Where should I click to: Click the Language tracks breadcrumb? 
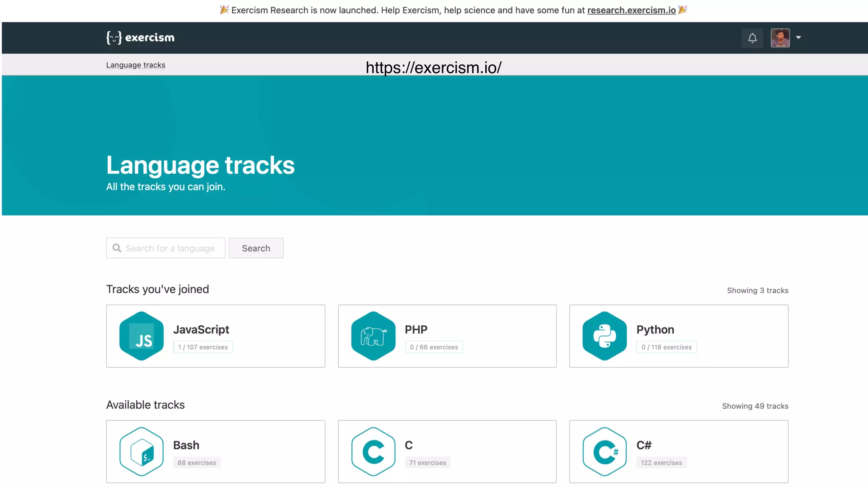click(x=136, y=65)
